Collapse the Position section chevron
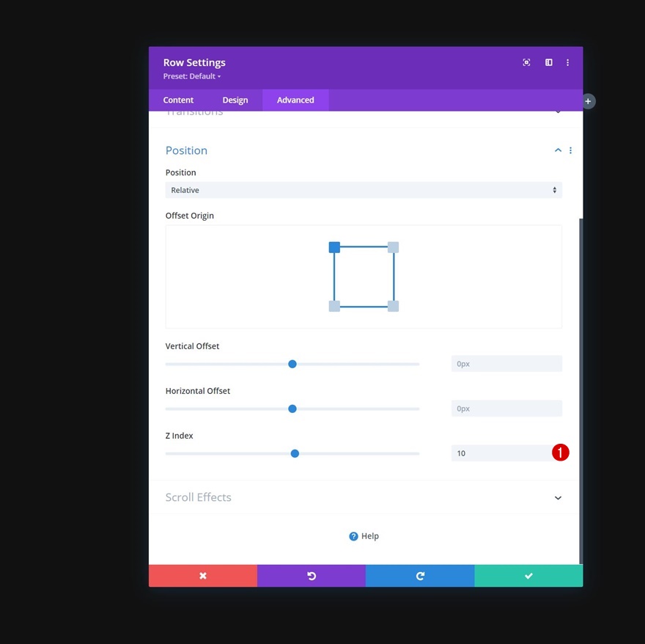The height and width of the screenshot is (644, 645). (558, 150)
